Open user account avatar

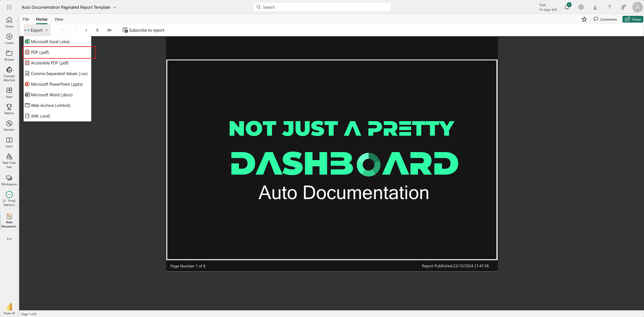[638, 7]
